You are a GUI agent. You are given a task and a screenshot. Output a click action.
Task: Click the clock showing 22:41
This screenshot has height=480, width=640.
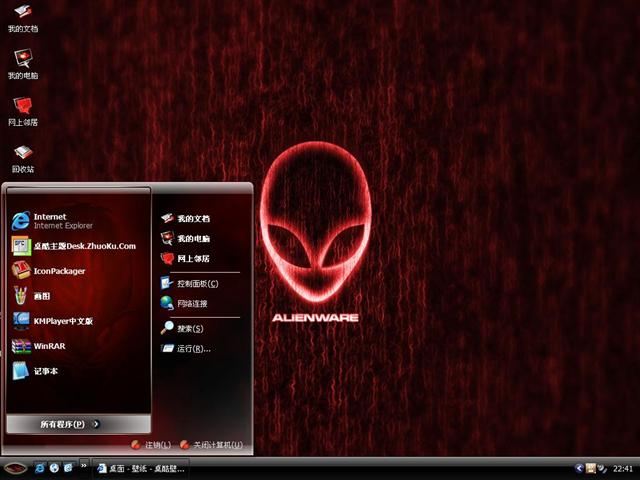point(623,469)
